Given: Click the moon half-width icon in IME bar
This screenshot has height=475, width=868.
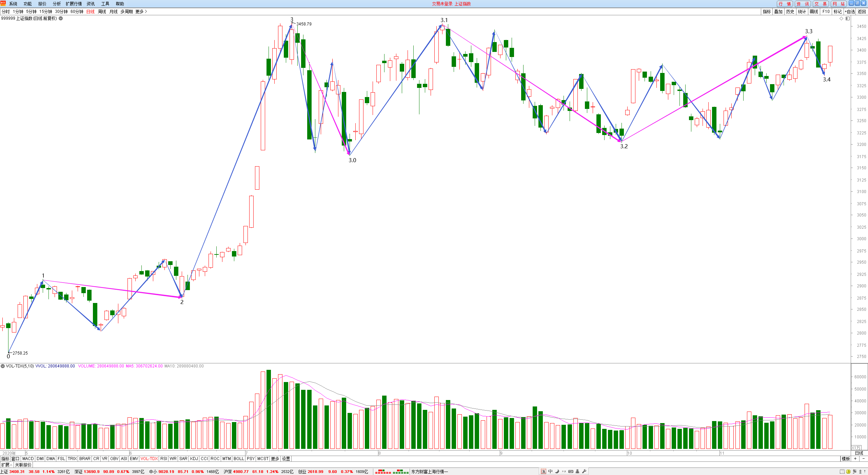Looking at the screenshot, I should point(557,471).
